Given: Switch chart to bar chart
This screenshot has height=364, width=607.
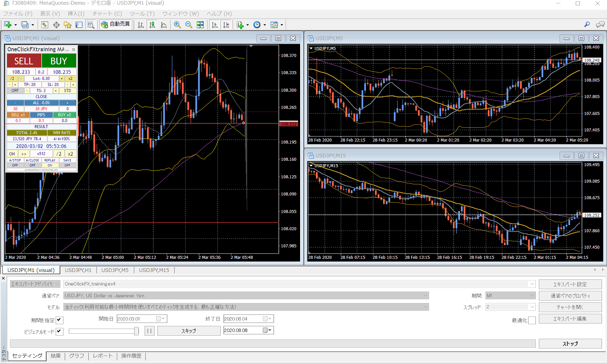Looking at the screenshot, I should tap(141, 25).
